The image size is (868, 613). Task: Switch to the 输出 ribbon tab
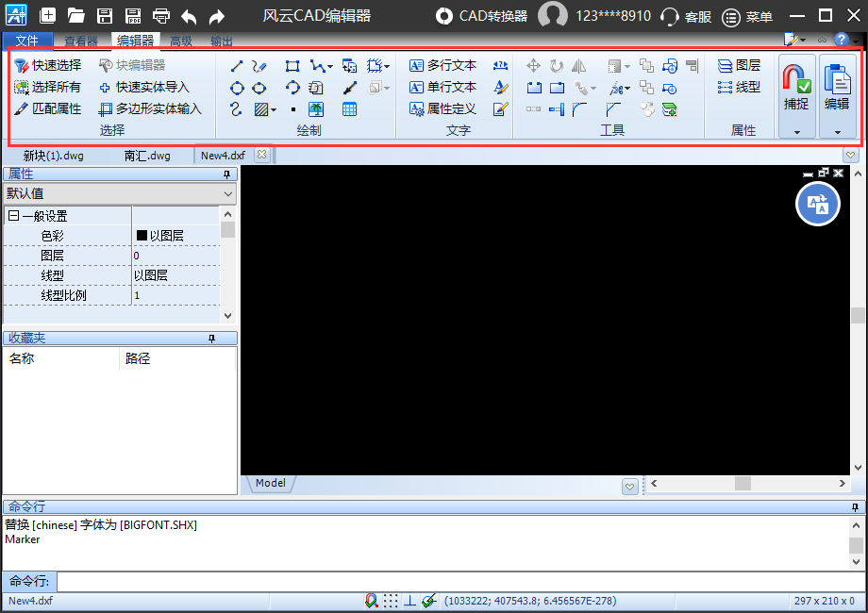click(x=222, y=41)
